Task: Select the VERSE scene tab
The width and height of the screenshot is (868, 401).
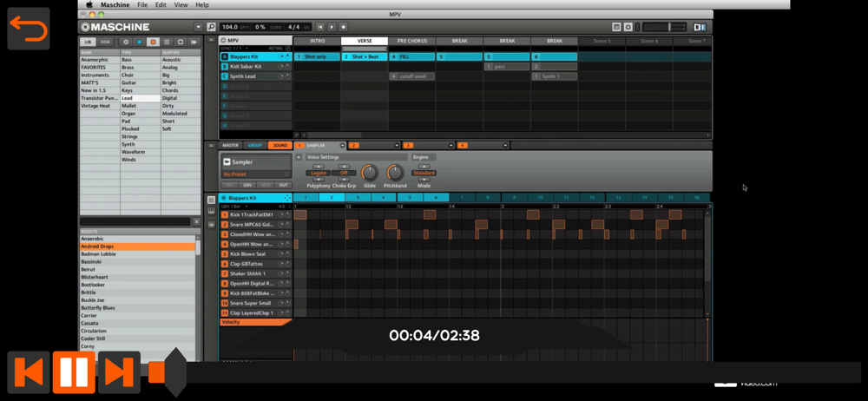Action: [365, 41]
